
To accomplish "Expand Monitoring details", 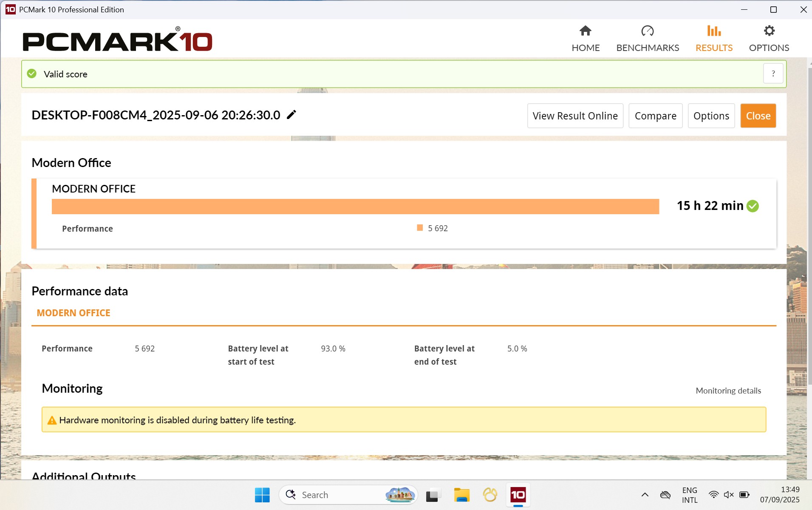I will [x=728, y=391].
